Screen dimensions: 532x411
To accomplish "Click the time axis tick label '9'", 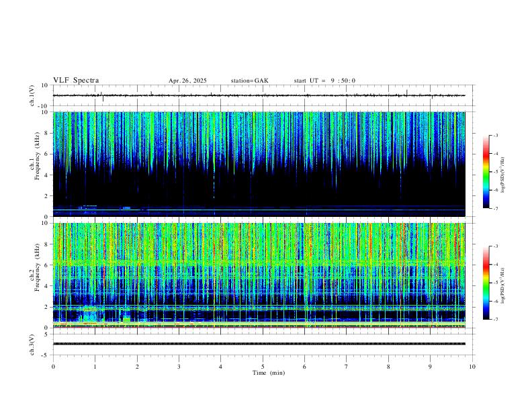I will pos(430,367).
